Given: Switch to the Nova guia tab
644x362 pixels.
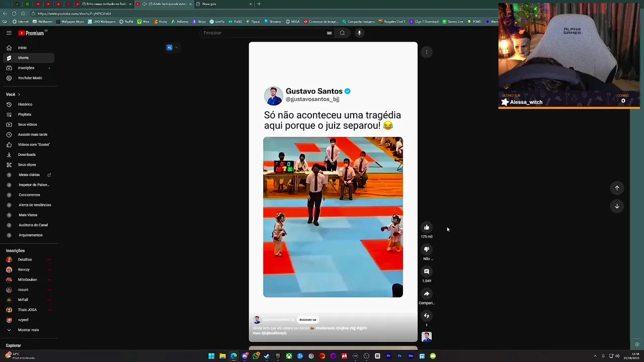Looking at the screenshot, I should [x=224, y=4].
